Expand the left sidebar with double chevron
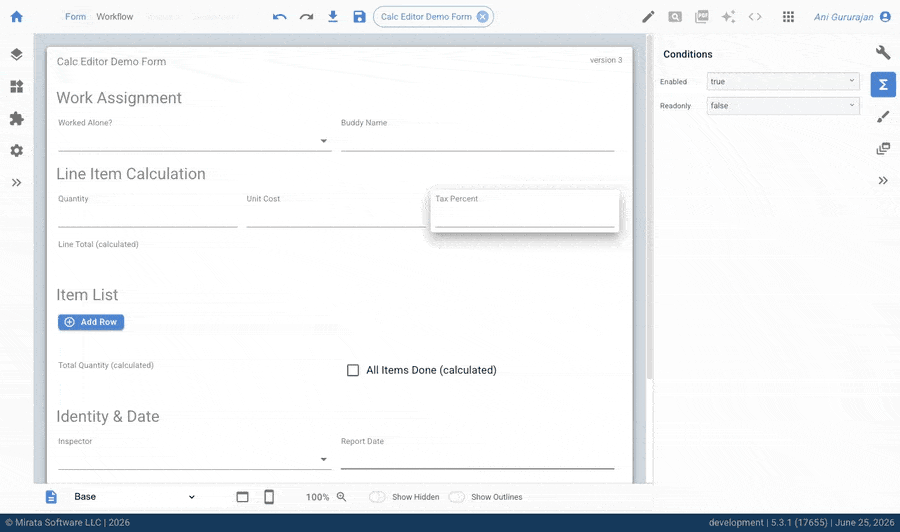This screenshot has width=900, height=532. tap(17, 182)
